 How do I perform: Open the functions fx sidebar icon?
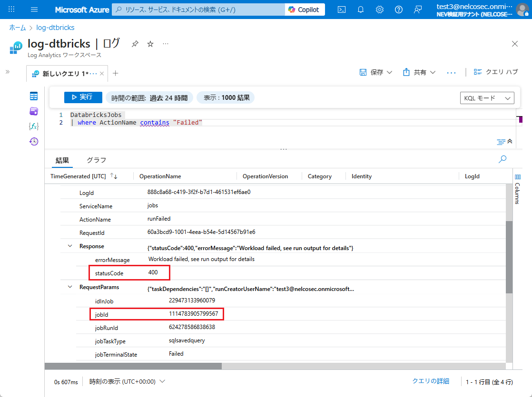[x=34, y=126]
